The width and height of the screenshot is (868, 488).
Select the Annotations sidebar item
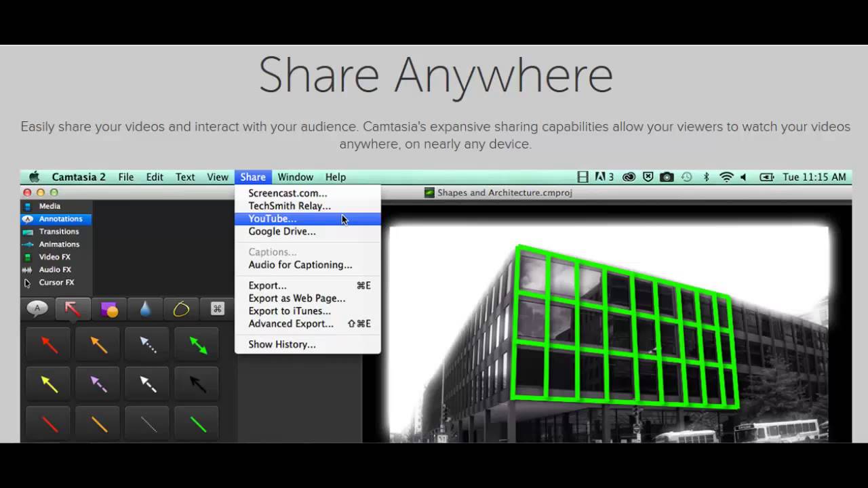point(56,219)
